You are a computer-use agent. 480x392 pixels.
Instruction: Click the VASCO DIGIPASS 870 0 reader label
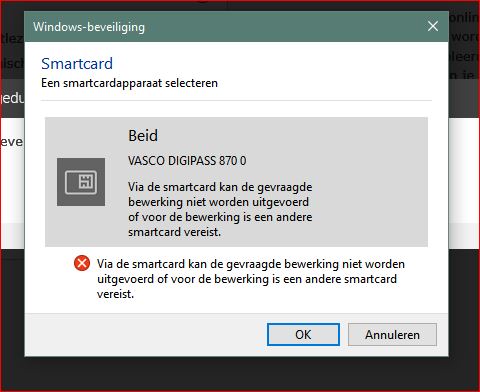[x=187, y=161]
